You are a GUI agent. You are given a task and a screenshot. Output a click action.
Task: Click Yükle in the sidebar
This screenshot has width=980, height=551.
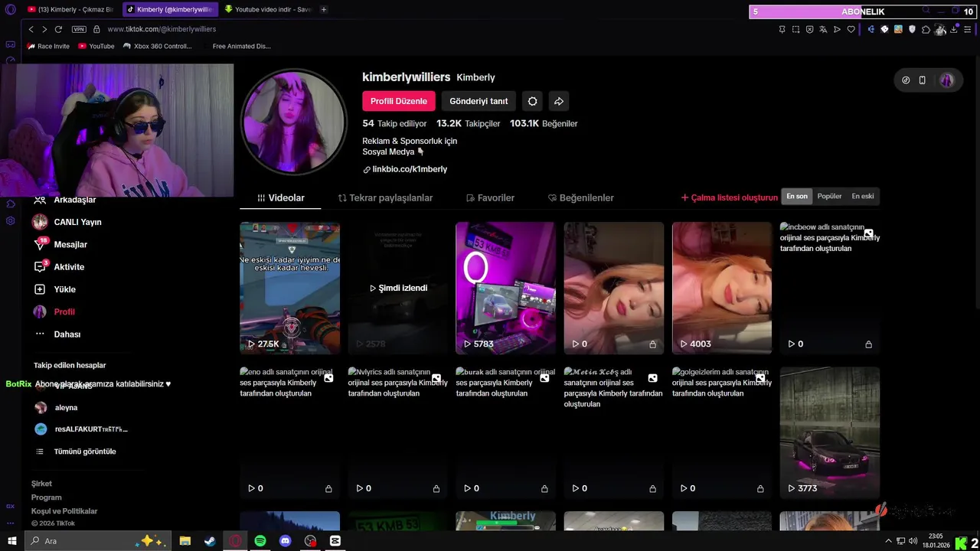55,289
